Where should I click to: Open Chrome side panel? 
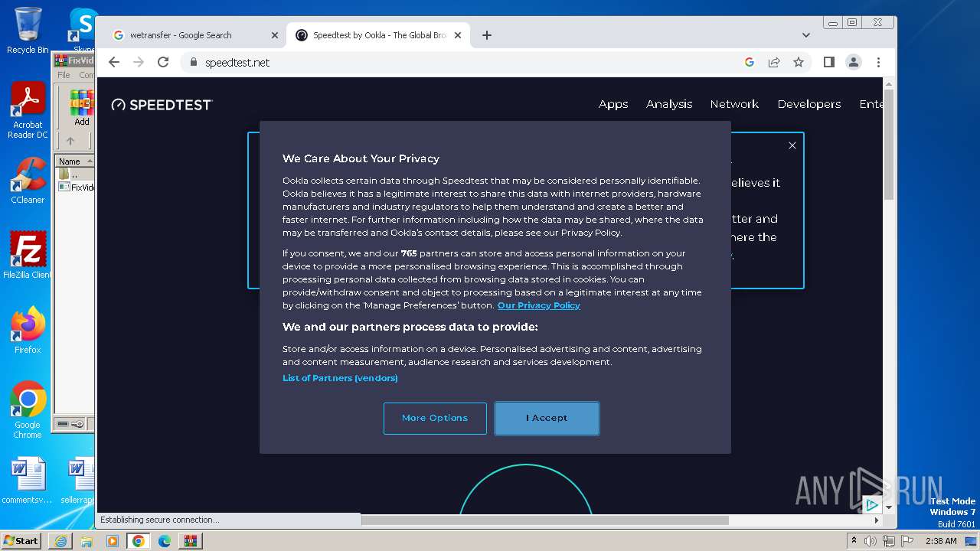829,63
